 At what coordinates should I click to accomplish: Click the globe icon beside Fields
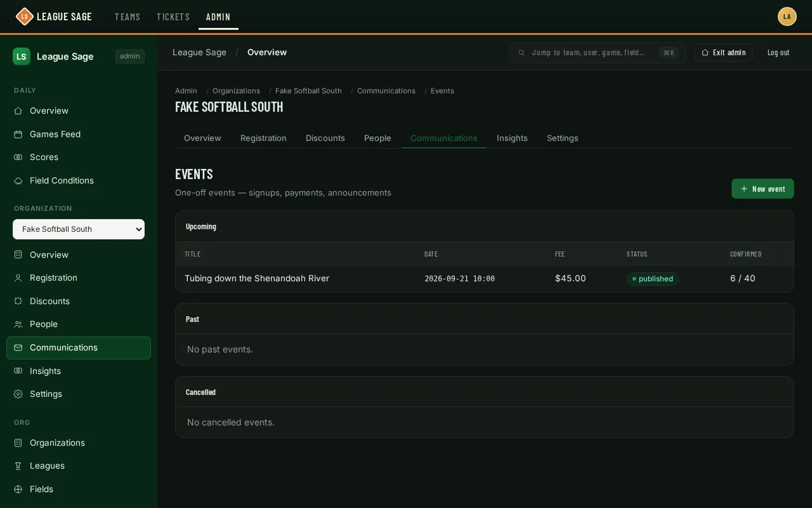tap(18, 490)
